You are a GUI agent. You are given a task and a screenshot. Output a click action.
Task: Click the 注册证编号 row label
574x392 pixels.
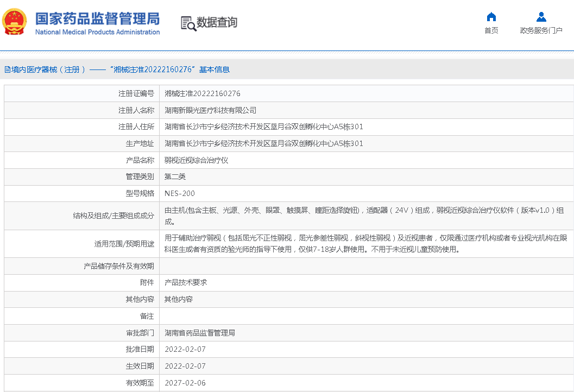tap(136, 94)
